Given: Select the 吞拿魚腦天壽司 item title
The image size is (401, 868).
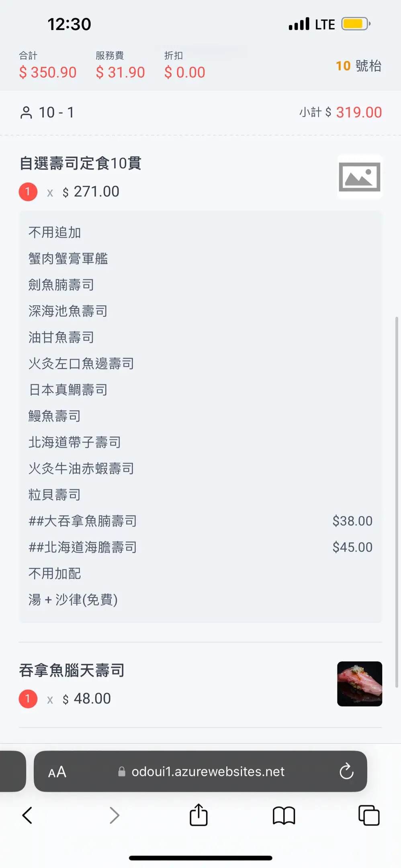Looking at the screenshot, I should pyautogui.click(x=72, y=670).
